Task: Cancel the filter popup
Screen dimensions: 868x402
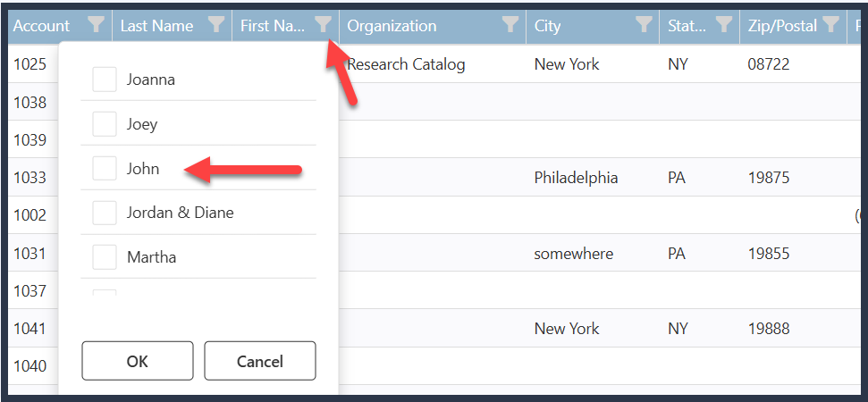Action: [260, 361]
